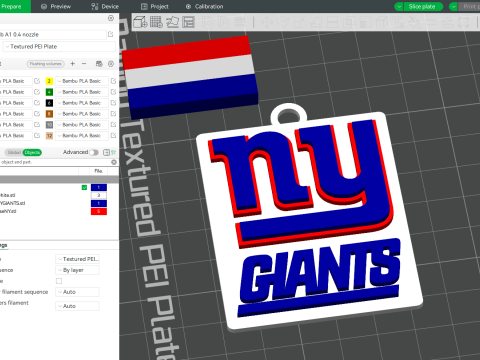Open the Project tab
Image resolution: width=480 pixels, height=360 pixels.
coord(155,6)
